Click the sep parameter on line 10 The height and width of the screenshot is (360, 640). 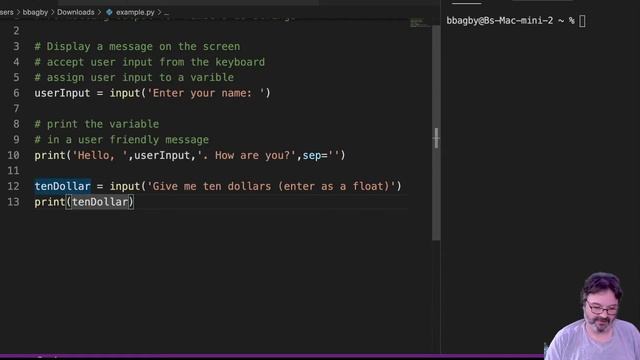[x=311, y=155]
